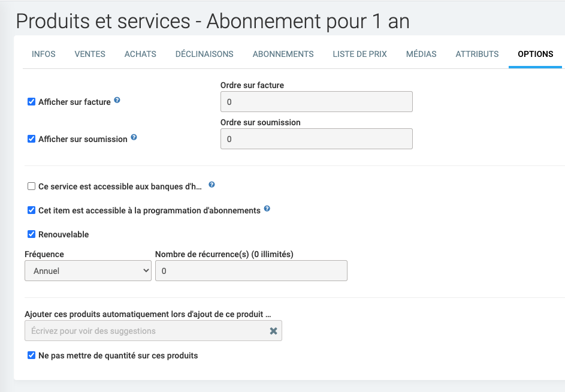Switch to the INFOS tab
This screenshot has width=565, height=392.
(x=44, y=54)
